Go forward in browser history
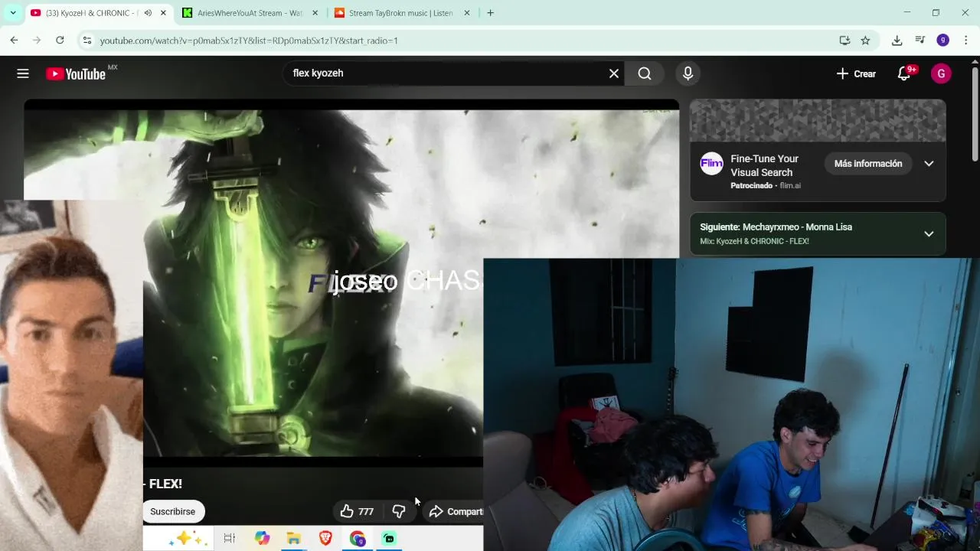 point(37,40)
